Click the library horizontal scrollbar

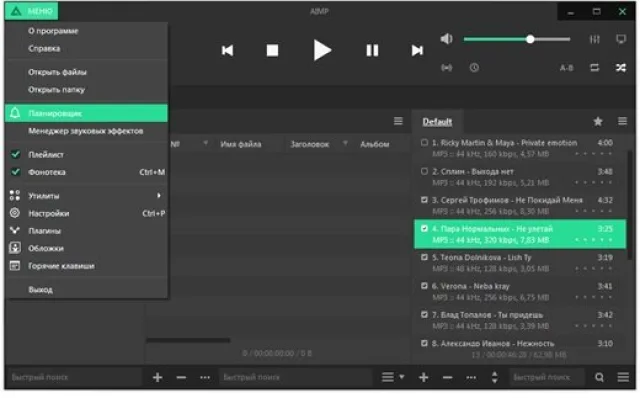(188, 340)
